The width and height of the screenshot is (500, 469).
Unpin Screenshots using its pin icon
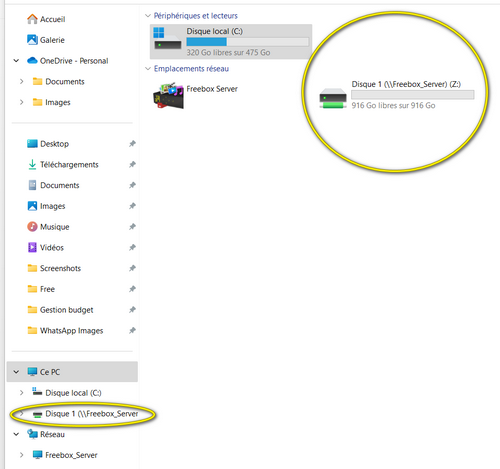[x=132, y=268]
